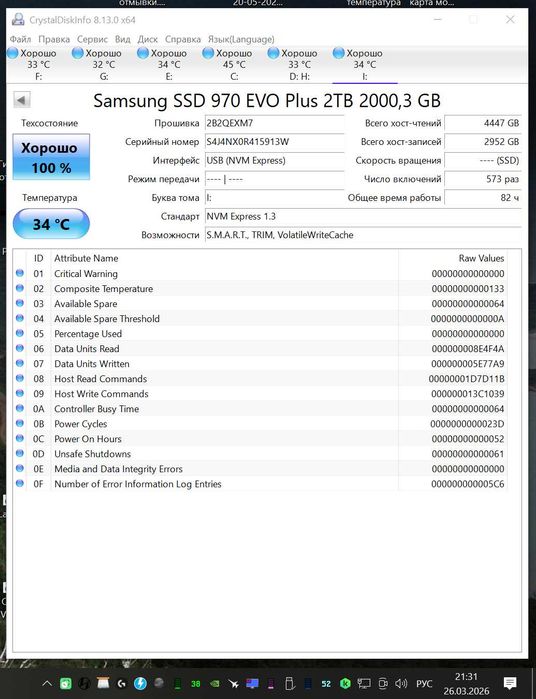This screenshot has width=536, height=699.
Task: Click the blue status dot for Critical Warning
Action: [x=20, y=273]
